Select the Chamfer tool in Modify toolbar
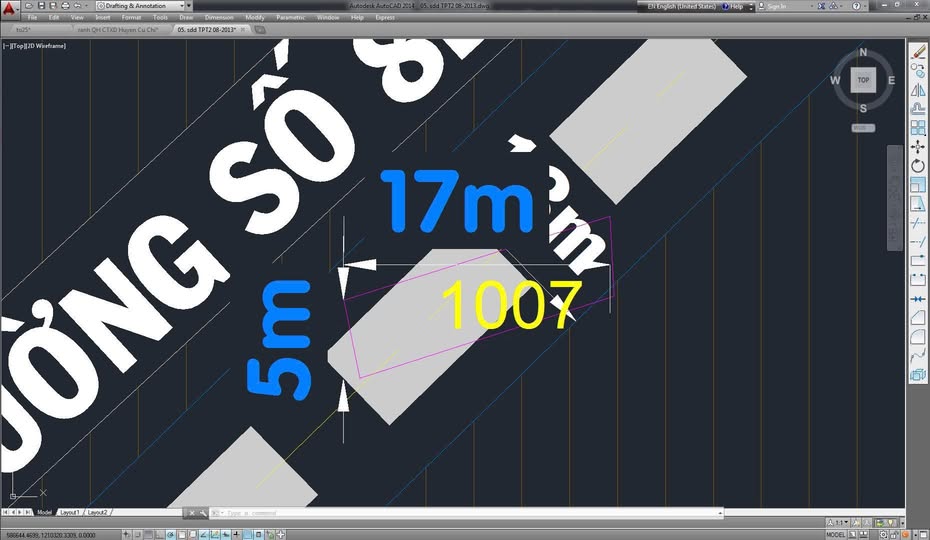 point(918,317)
